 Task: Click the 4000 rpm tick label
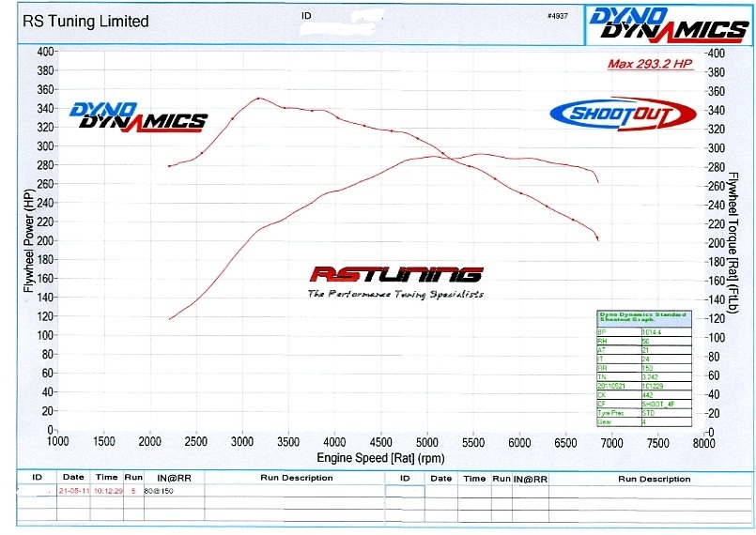point(334,441)
